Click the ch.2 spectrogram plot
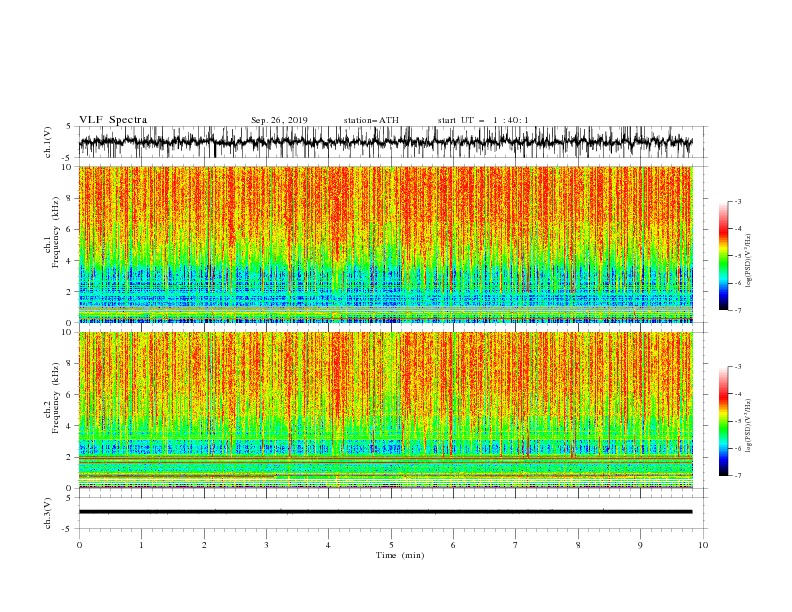 pyautogui.click(x=386, y=410)
